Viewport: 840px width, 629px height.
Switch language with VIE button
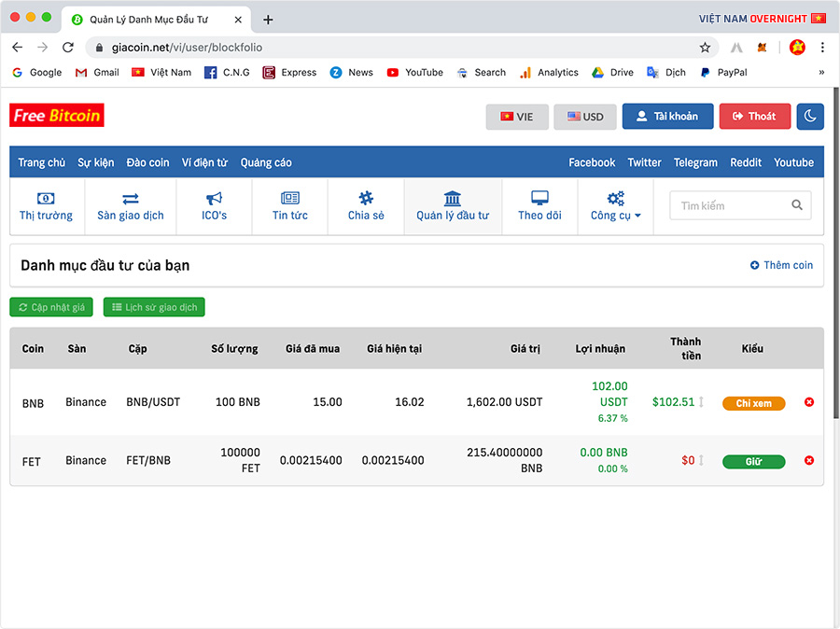517,117
